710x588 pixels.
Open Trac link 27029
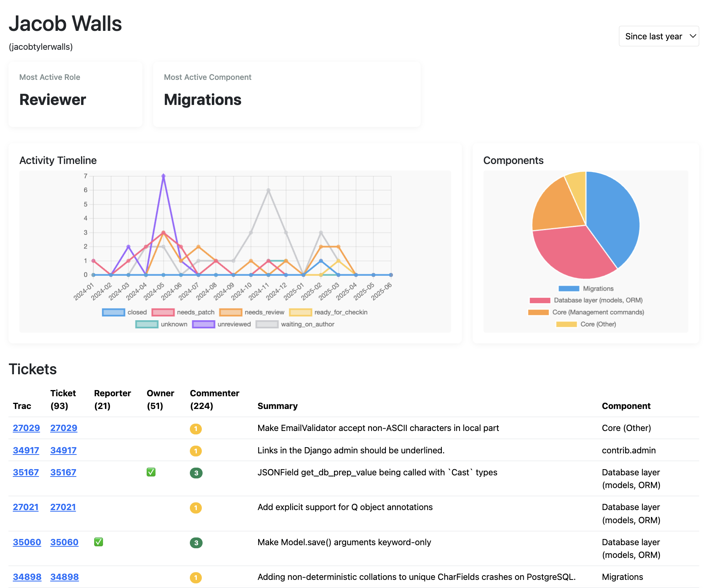pos(26,428)
